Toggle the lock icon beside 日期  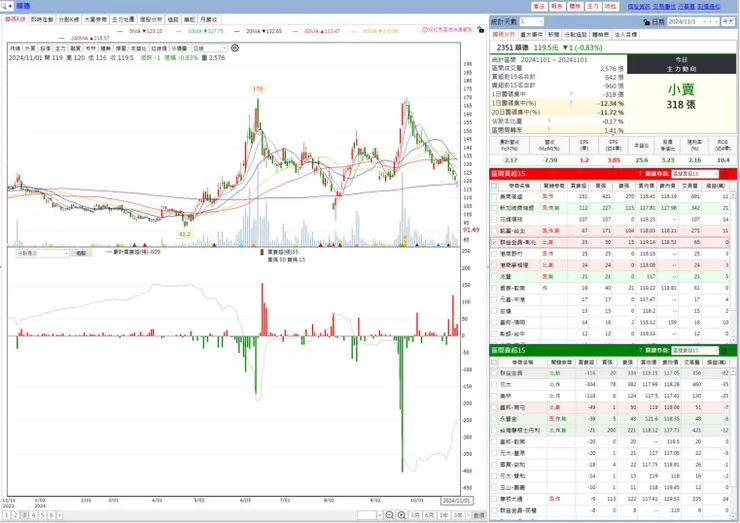647,22
